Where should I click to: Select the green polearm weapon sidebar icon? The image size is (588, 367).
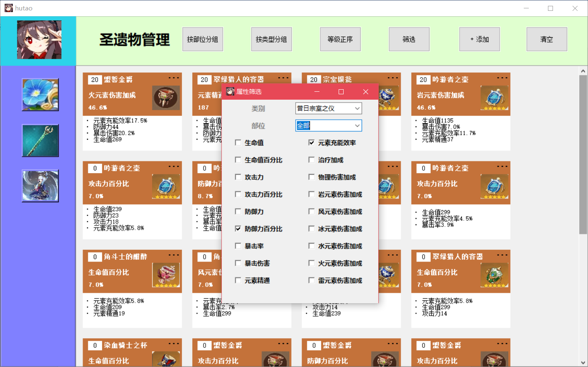(40, 141)
